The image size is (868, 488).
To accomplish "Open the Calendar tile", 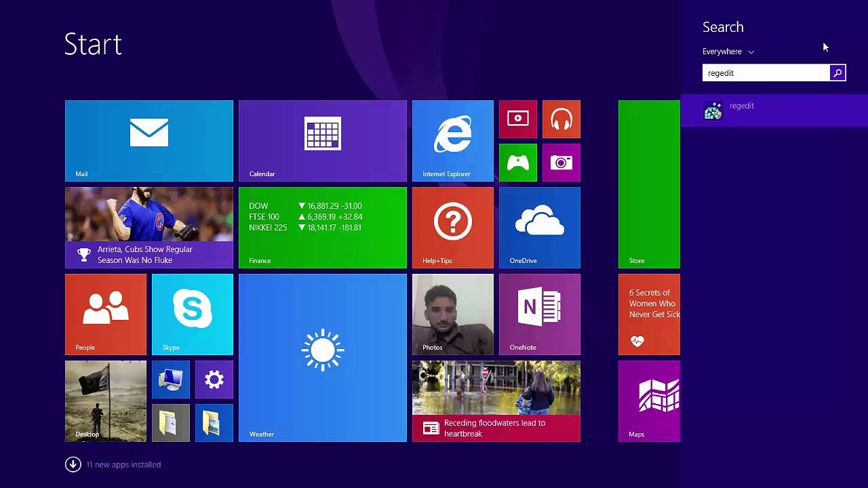I will click(323, 141).
